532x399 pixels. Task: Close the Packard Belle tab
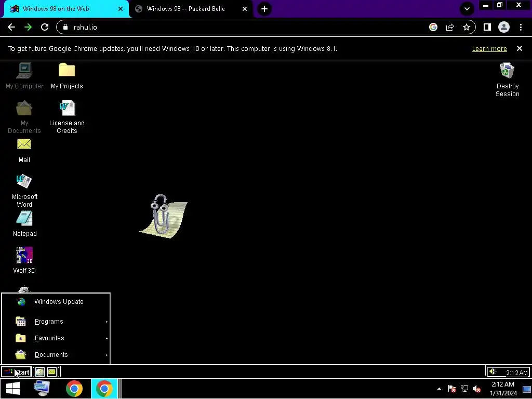(x=245, y=9)
